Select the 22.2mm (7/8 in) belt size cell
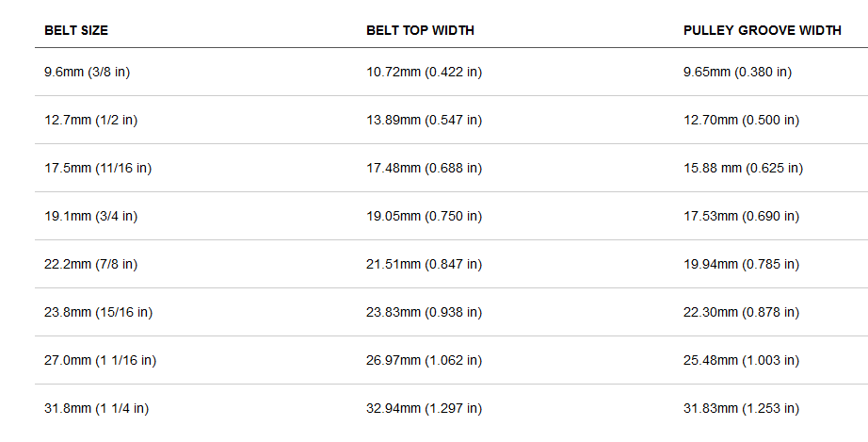This screenshot has width=868, height=442. [90, 264]
